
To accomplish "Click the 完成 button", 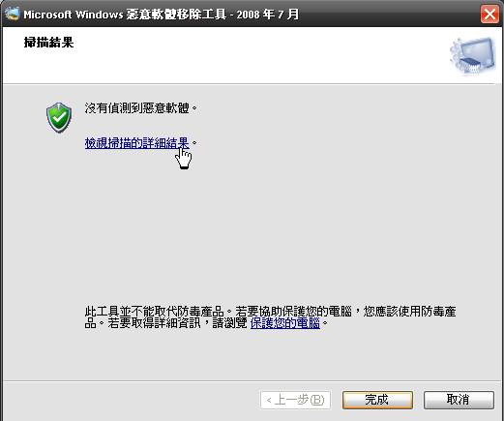I will [377, 400].
